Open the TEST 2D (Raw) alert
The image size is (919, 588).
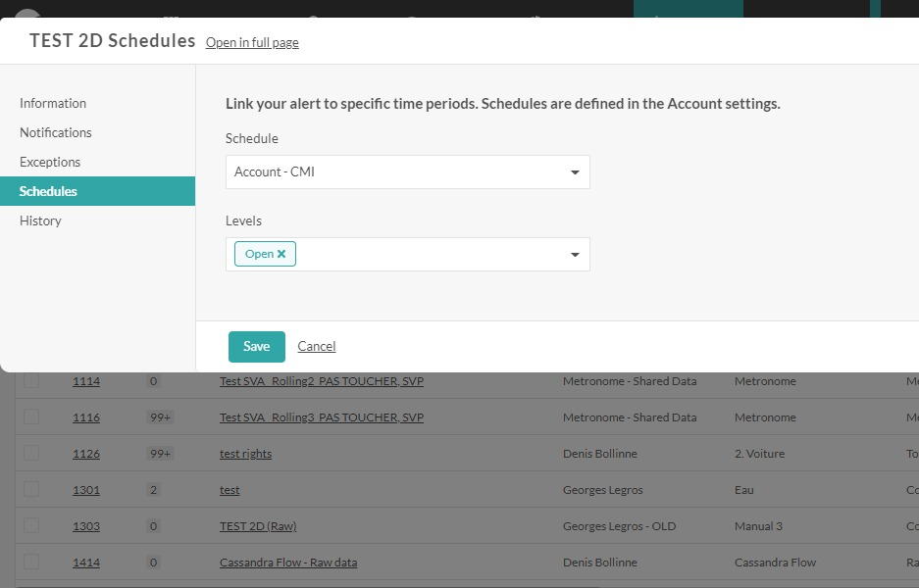click(x=257, y=525)
